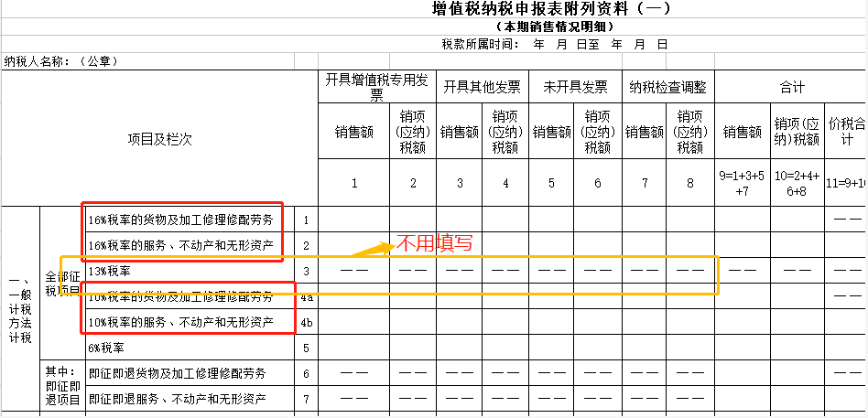
Task: Click 销售额 under 未开具发票
Action: 552,132
